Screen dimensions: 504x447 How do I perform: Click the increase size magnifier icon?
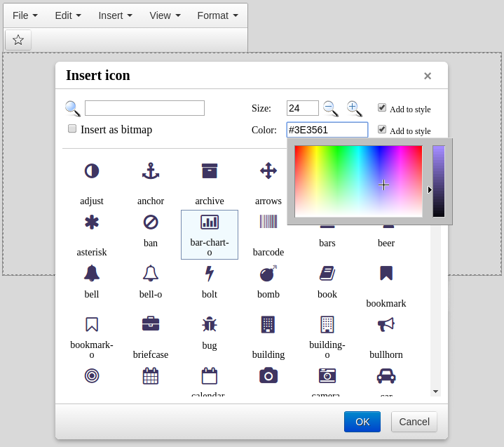pyautogui.click(x=355, y=108)
